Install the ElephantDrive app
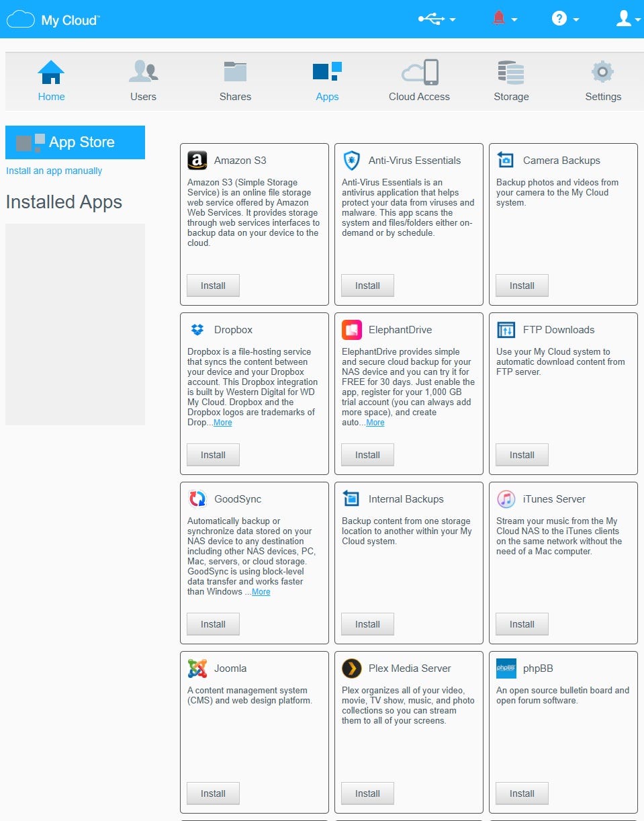 coord(367,455)
